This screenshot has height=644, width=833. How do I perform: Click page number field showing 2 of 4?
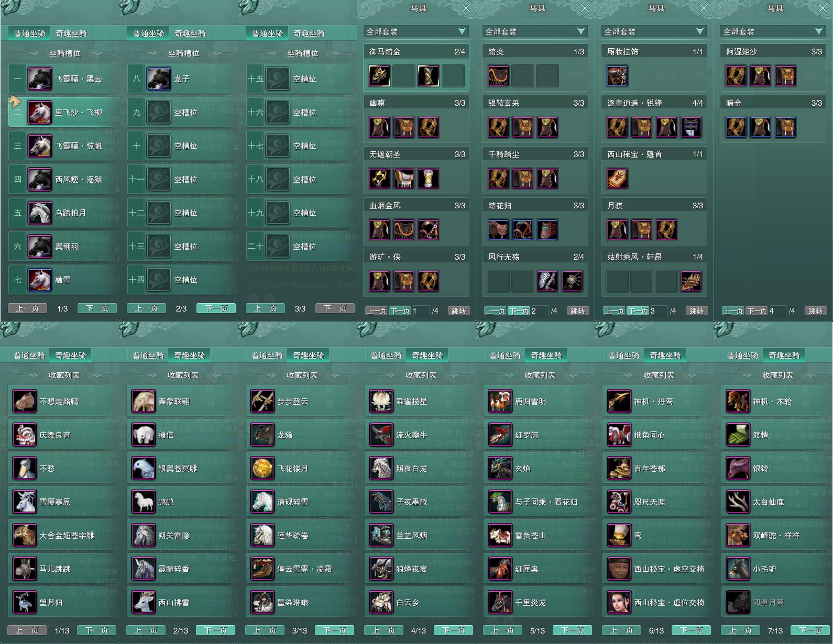[x=540, y=311]
